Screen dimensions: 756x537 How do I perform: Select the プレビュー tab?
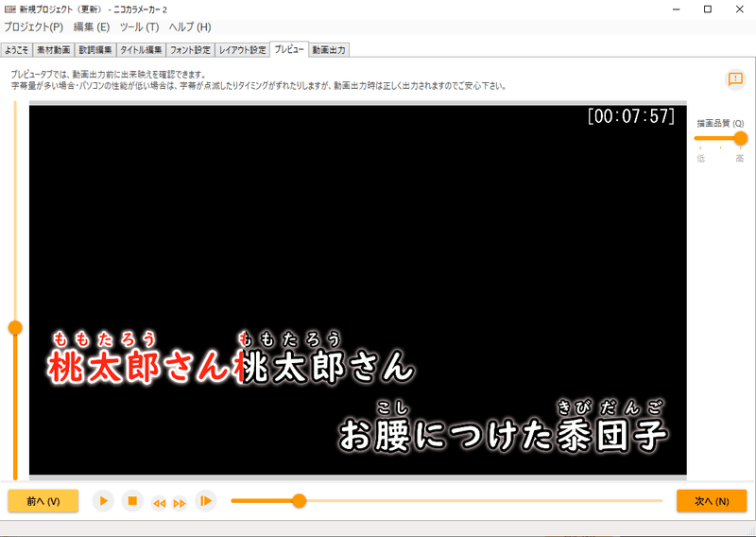coord(289,49)
